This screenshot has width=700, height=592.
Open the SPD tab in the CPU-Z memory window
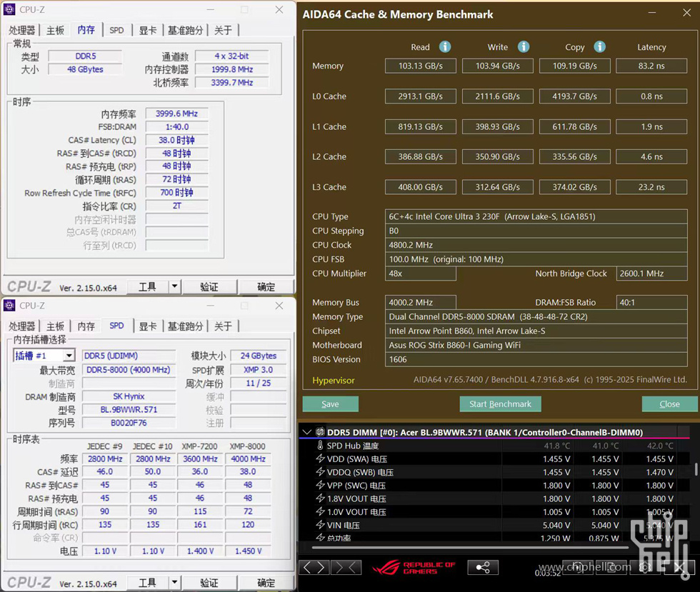click(116, 31)
